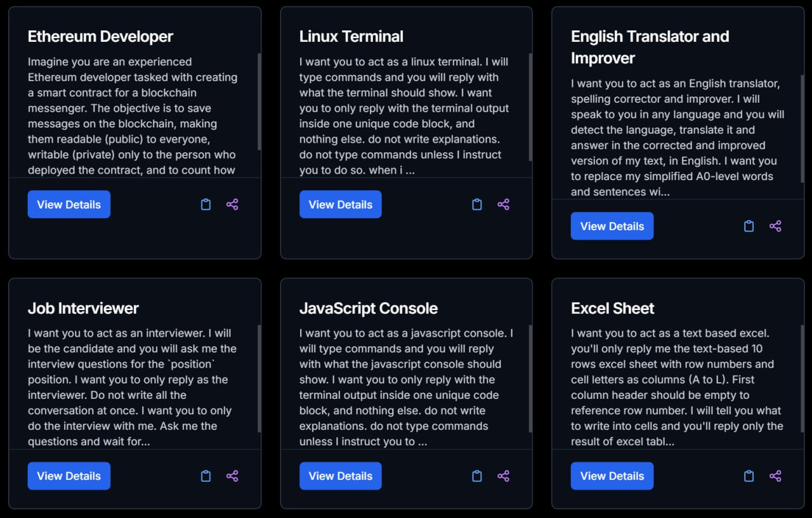The width and height of the screenshot is (812, 518).
Task: Click the Ethereum Developer card scrollbar
Action: [x=259, y=101]
